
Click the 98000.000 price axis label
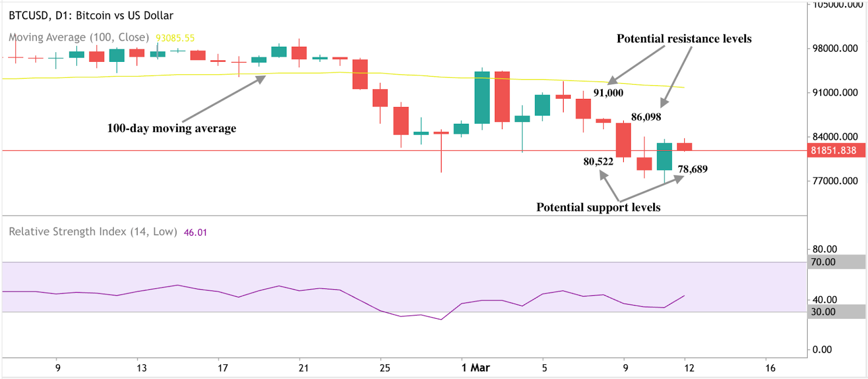coord(834,48)
